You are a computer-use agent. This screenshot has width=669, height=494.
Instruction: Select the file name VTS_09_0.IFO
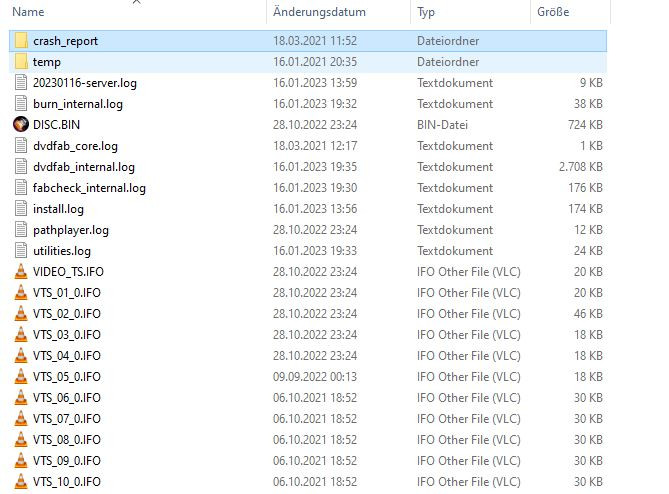pyautogui.click(x=67, y=461)
